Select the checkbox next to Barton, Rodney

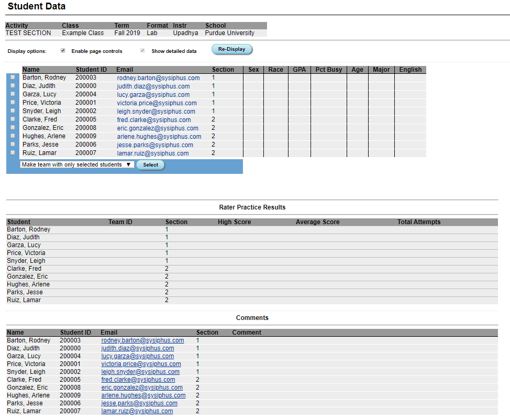click(12, 77)
